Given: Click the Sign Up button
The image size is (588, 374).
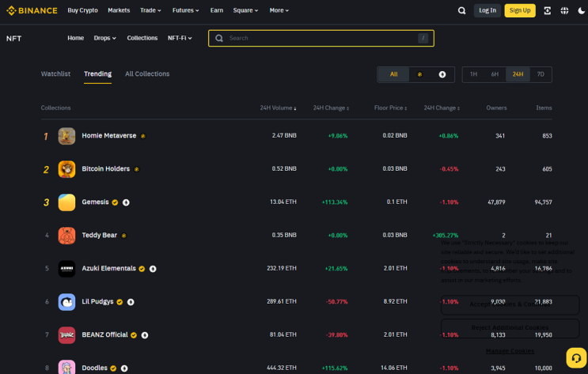Looking at the screenshot, I should (x=520, y=10).
